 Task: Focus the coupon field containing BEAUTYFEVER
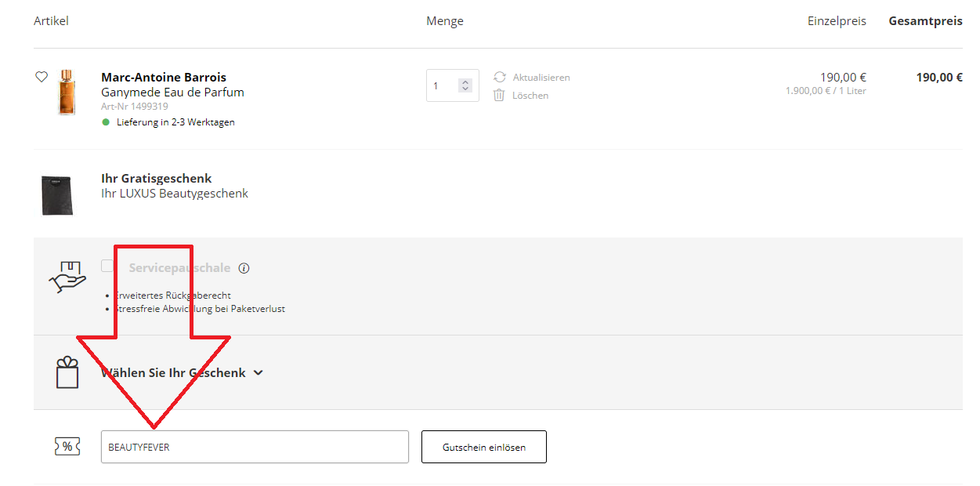click(255, 447)
